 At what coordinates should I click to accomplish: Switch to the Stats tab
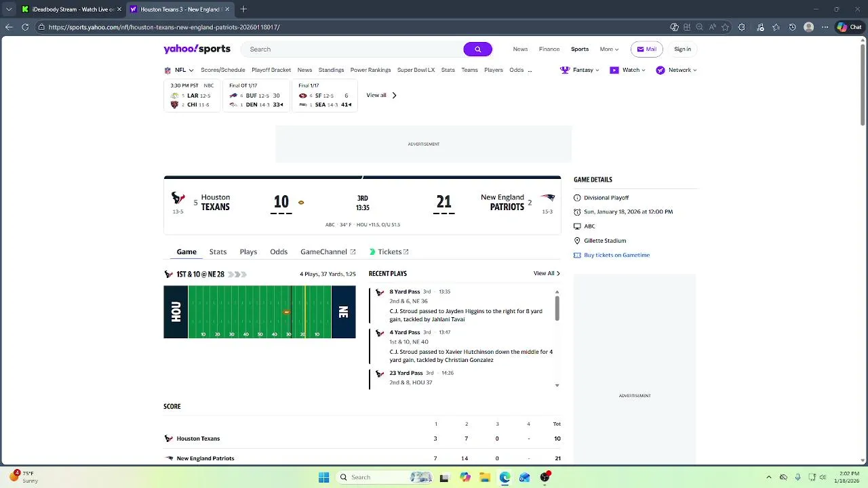(218, 251)
